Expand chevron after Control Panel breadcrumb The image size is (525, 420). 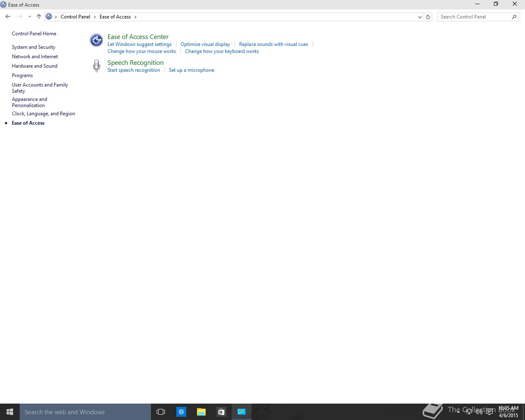coord(95,17)
